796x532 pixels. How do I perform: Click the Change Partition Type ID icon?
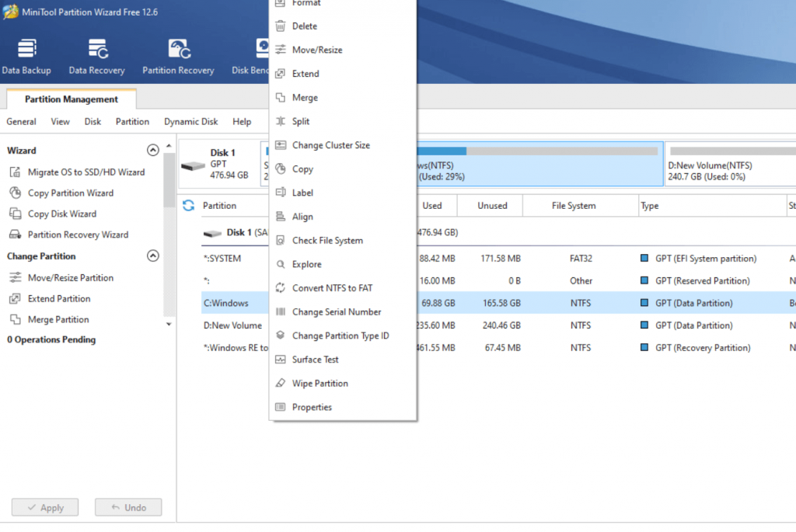(280, 336)
